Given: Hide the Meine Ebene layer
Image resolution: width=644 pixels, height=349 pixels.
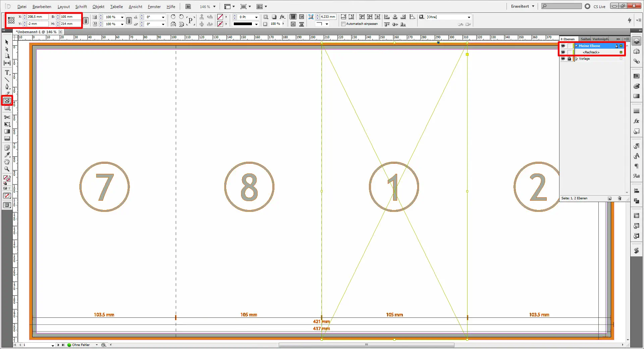Looking at the screenshot, I should (x=563, y=46).
